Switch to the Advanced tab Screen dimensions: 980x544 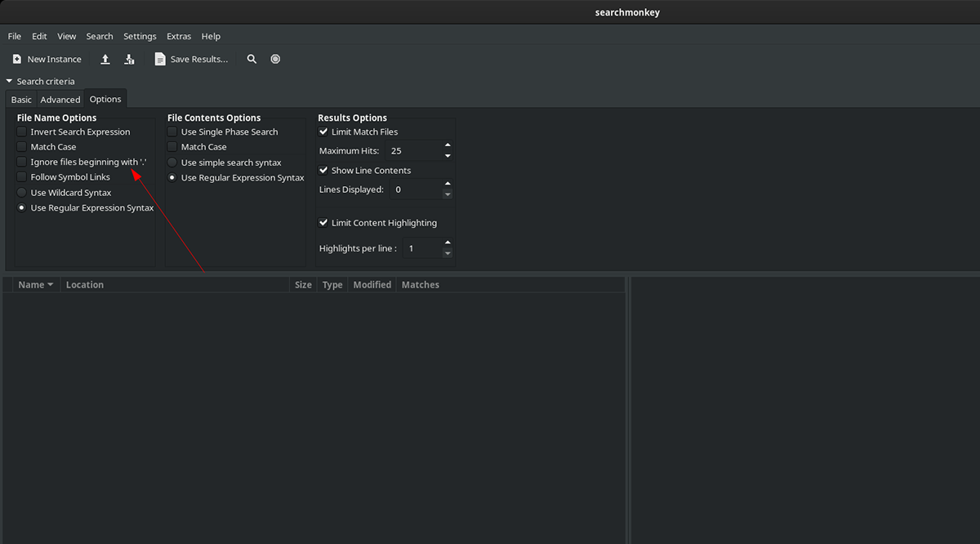tap(60, 99)
